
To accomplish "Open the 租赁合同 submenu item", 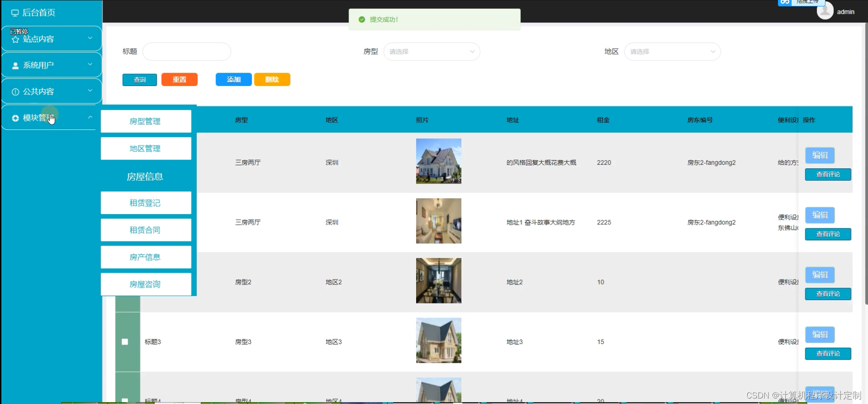I will point(146,230).
